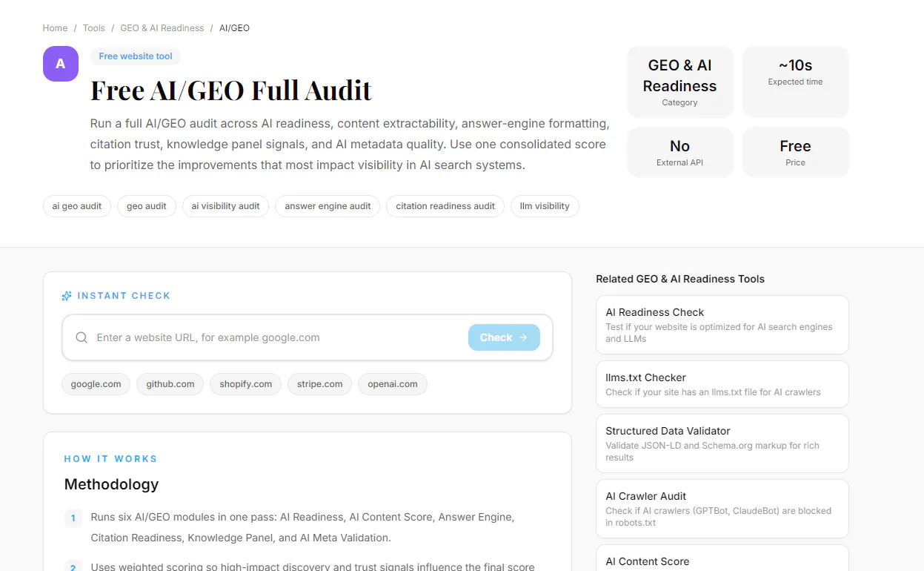Click the 'Runs six AI/GEO modules' step text
Image resolution: width=924 pixels, height=571 pixels.
302,527
